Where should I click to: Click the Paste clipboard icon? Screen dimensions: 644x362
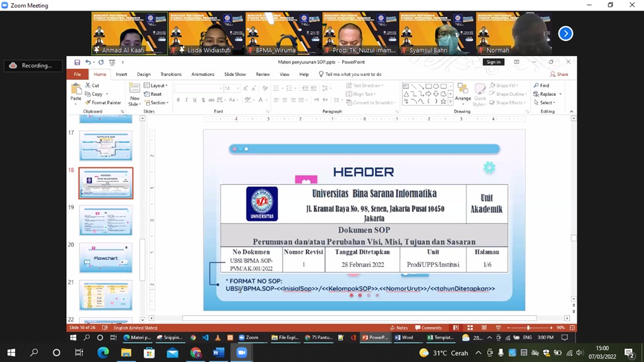[x=76, y=89]
